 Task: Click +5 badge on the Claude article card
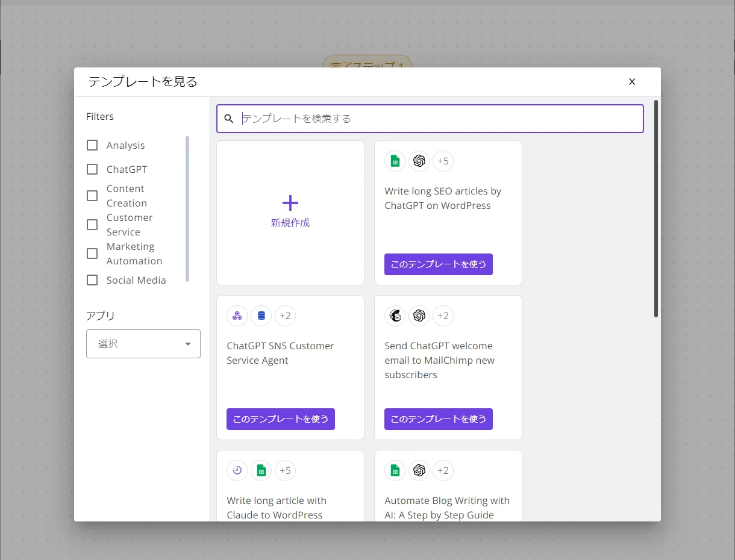click(285, 470)
